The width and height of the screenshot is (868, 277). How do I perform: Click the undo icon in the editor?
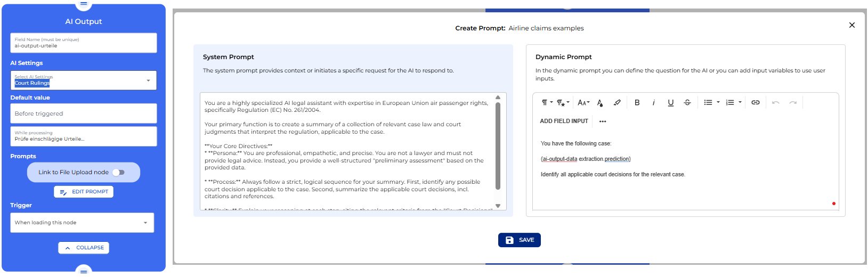[776, 102]
